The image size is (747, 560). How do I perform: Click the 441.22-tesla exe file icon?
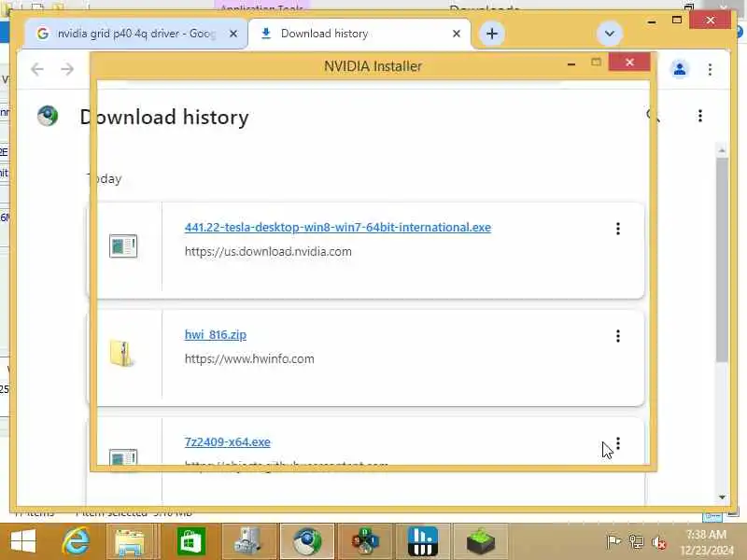pos(123,246)
